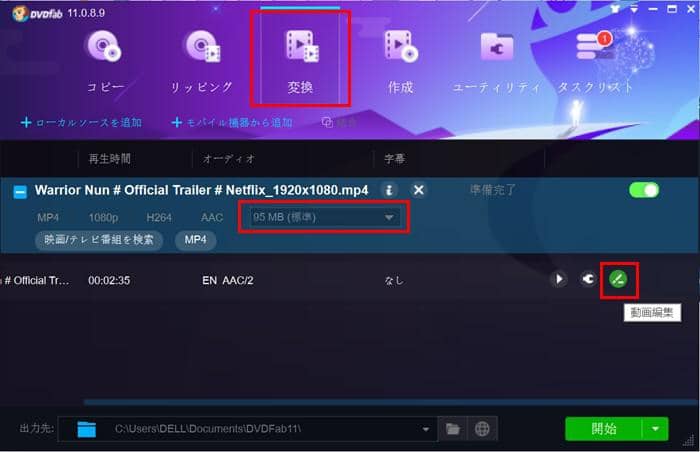
Task: Click the オーディオ column header
Action: (x=229, y=159)
